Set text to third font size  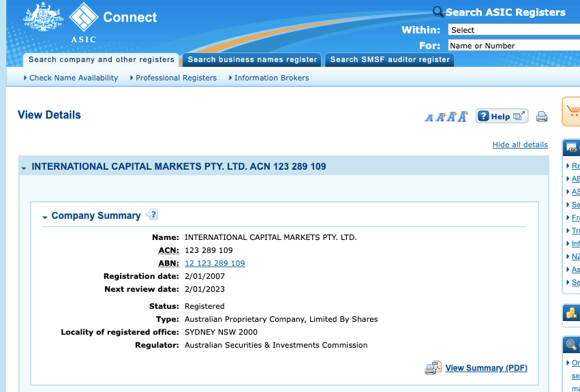point(451,117)
